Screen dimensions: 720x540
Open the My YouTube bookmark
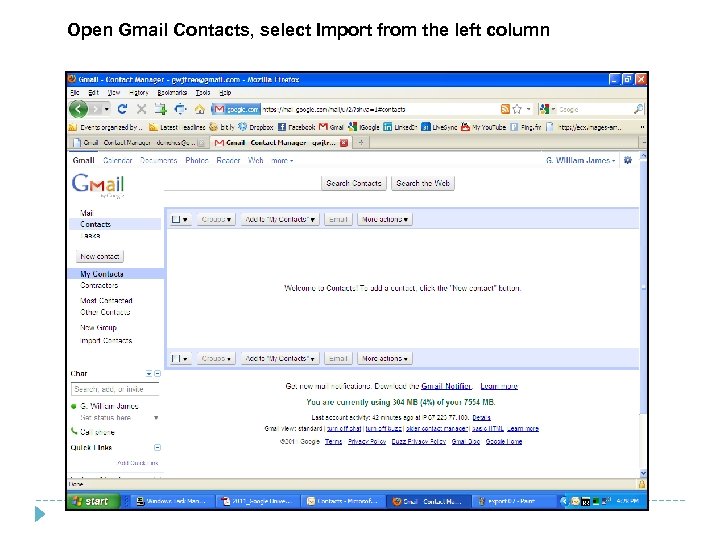click(483, 127)
